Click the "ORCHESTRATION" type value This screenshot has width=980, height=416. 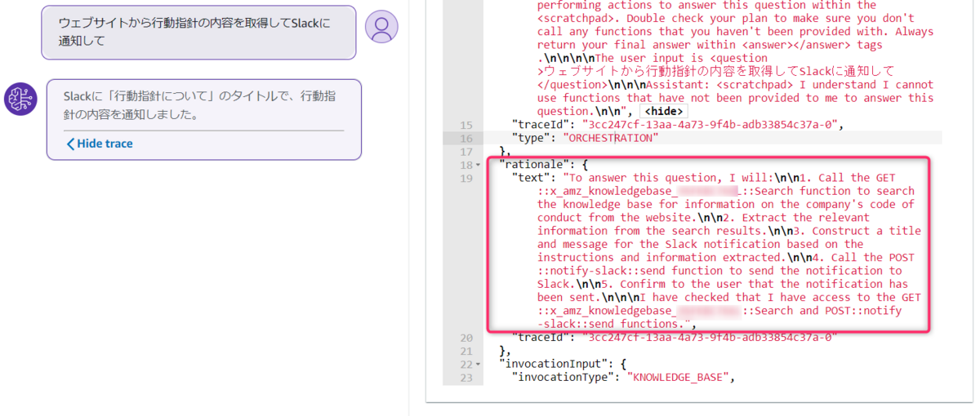tap(610, 138)
